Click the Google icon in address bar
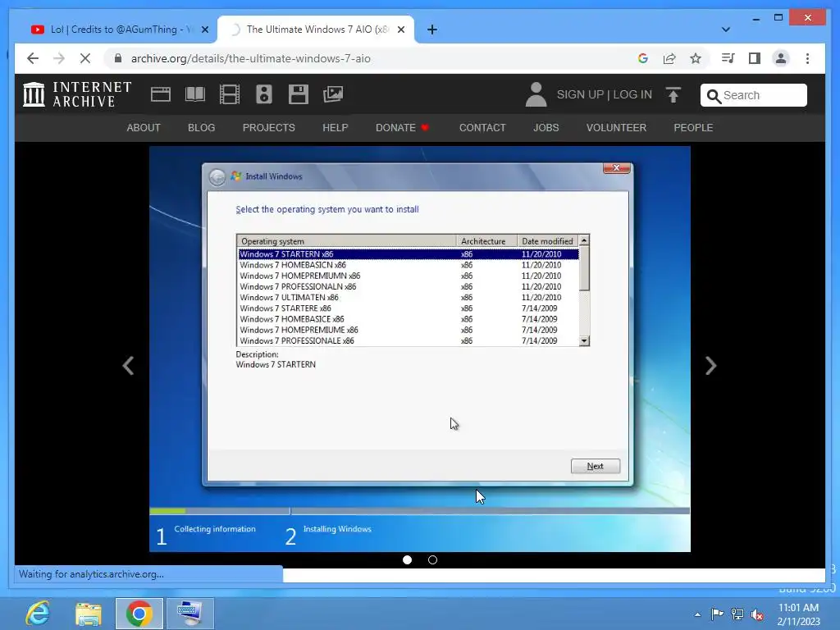The height and width of the screenshot is (630, 840). pyautogui.click(x=643, y=58)
